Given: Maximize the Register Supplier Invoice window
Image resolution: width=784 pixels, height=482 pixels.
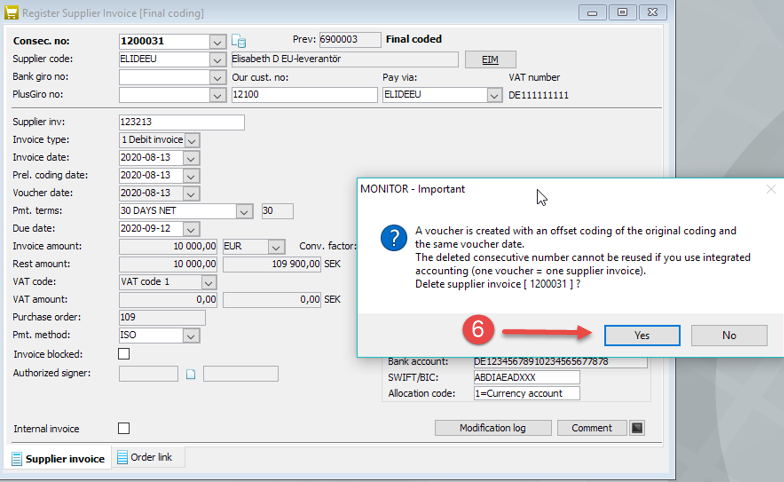Looking at the screenshot, I should 622,12.
